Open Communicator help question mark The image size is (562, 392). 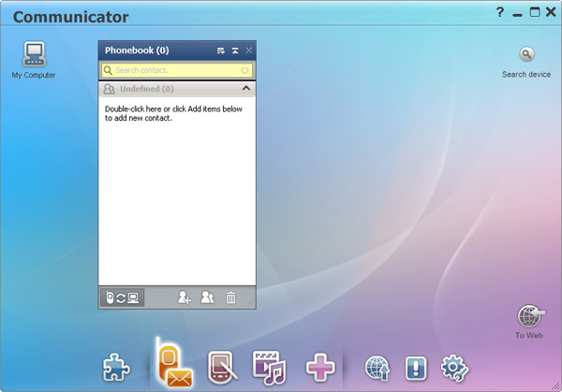point(500,12)
